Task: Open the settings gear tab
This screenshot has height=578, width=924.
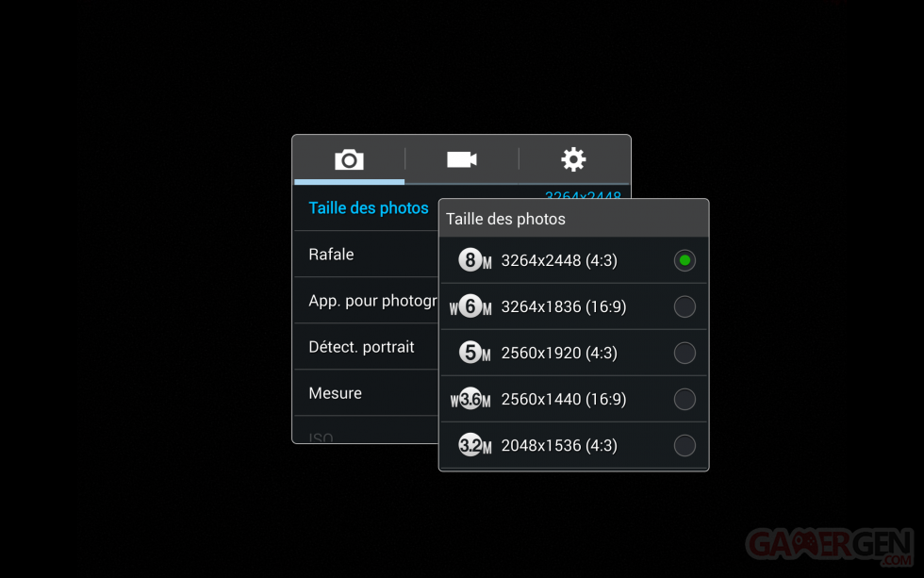Action: [572, 159]
